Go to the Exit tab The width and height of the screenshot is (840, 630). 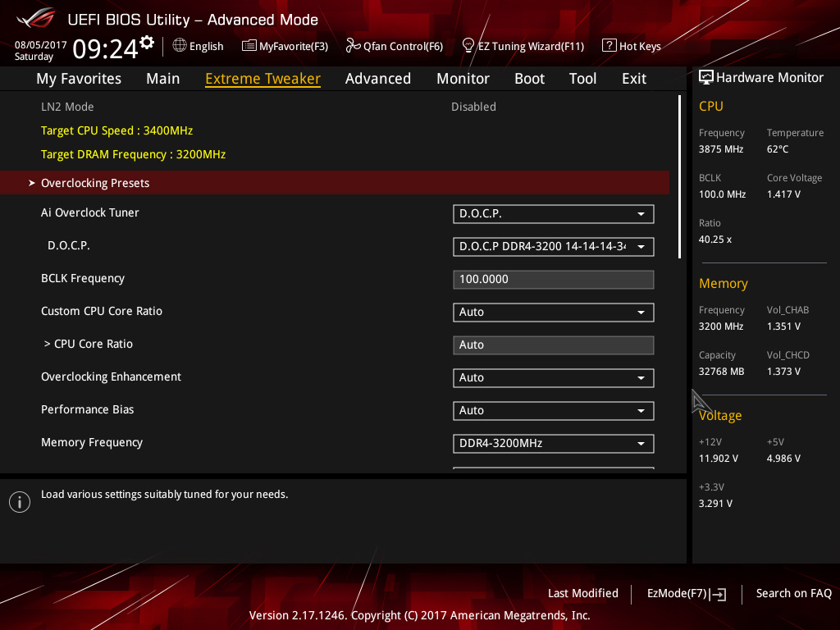click(634, 79)
